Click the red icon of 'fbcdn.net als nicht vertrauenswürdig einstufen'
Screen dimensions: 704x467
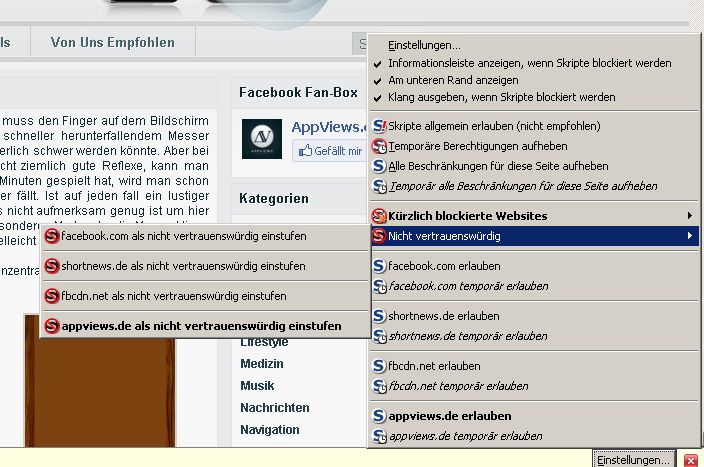point(52,296)
